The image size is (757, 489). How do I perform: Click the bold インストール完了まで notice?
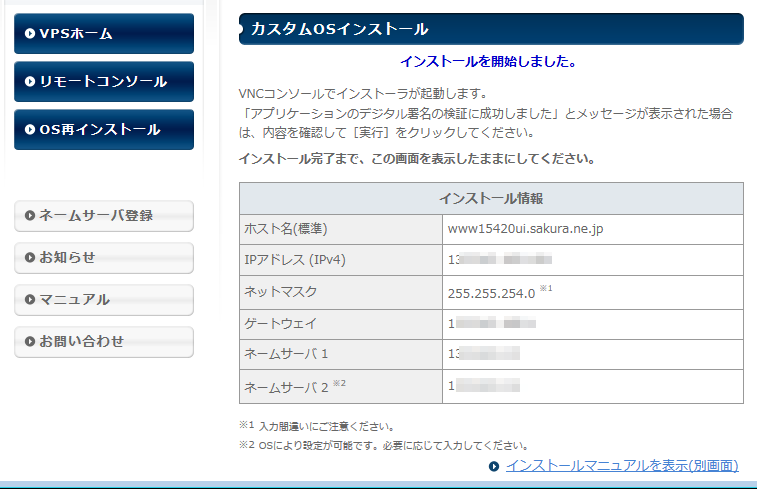coord(417,159)
